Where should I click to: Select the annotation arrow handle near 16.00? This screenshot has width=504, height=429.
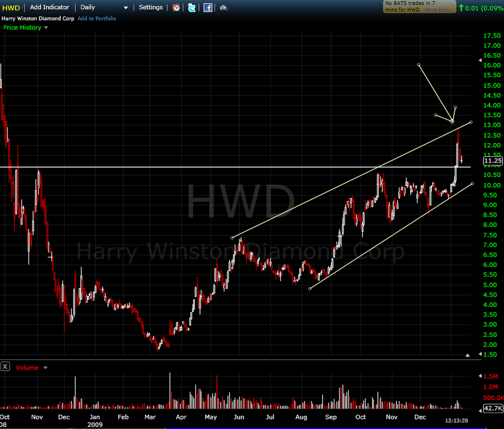point(418,65)
